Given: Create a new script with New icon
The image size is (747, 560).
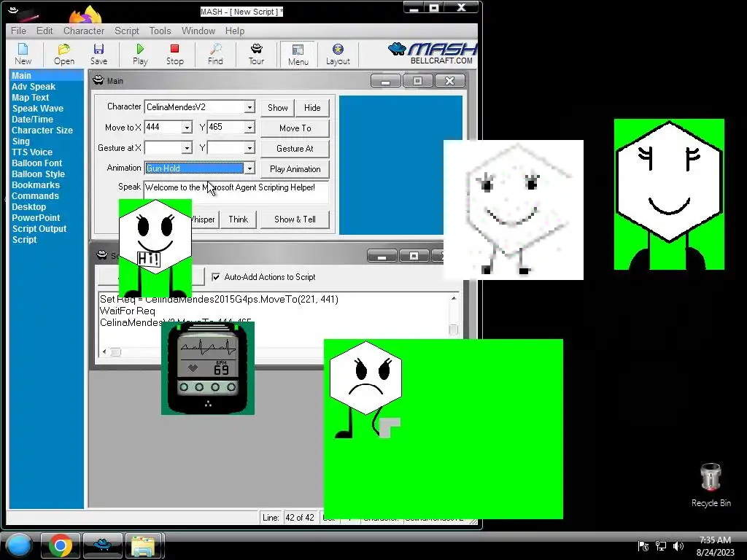Looking at the screenshot, I should tap(23, 54).
